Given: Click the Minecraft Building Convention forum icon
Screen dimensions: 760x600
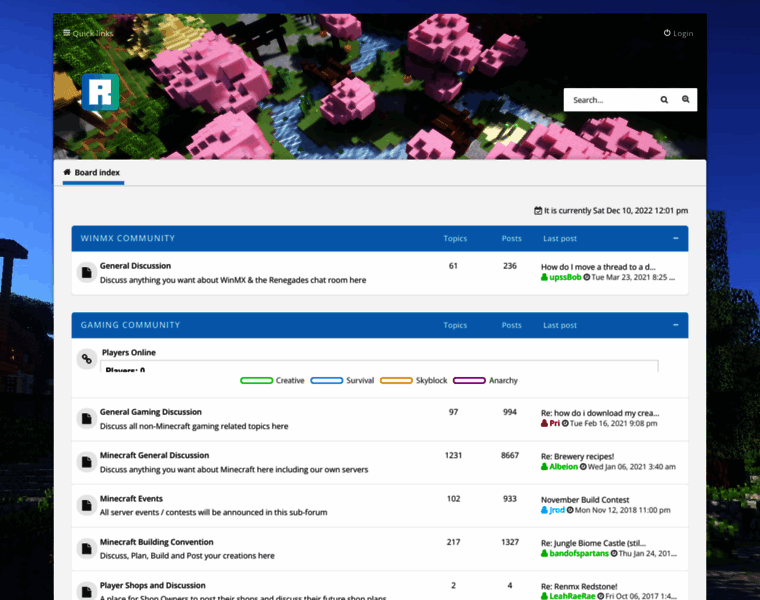Looking at the screenshot, I should click(87, 548).
